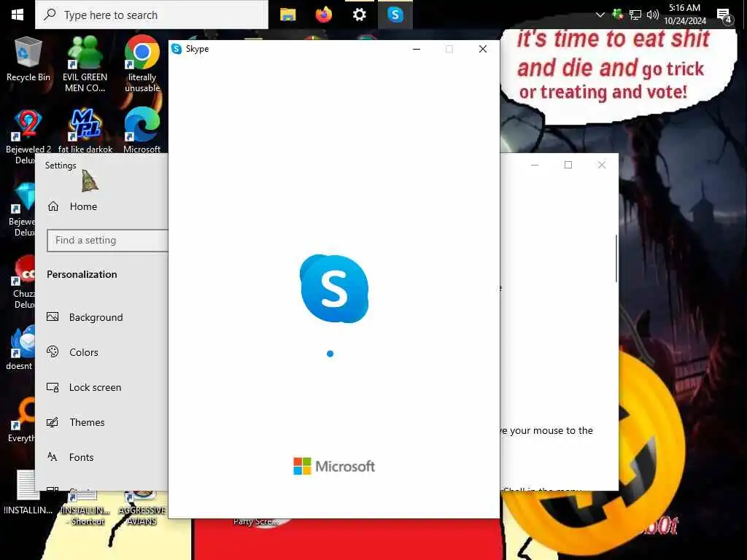
Task: Open Microsoft Edge desktop shortcut
Action: [x=142, y=130]
